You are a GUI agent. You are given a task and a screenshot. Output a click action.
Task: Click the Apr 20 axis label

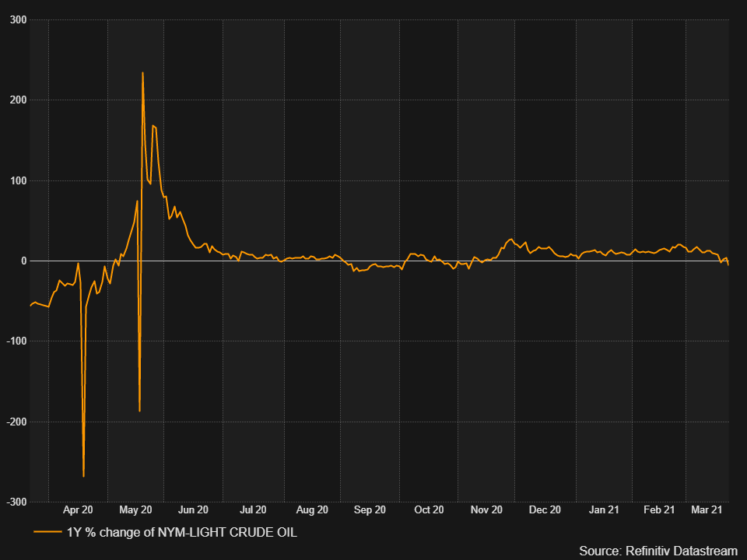(x=76, y=509)
